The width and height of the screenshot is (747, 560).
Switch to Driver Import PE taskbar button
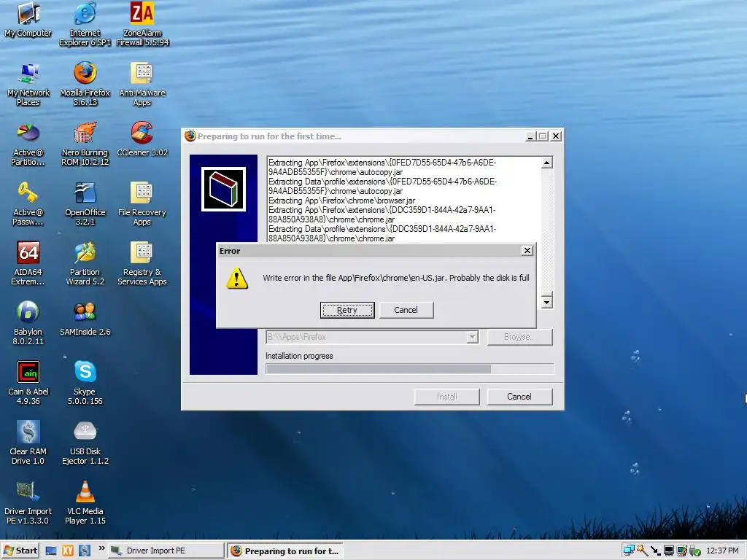coord(166,551)
